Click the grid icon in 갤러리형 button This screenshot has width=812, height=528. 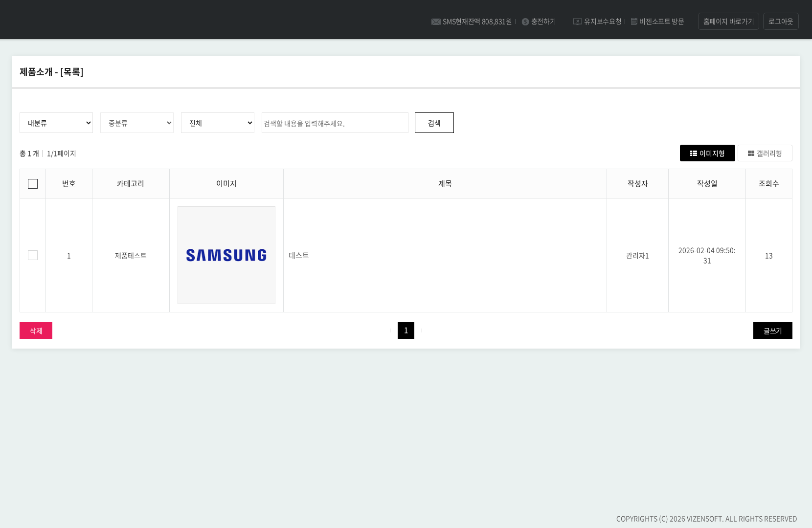[x=751, y=154]
